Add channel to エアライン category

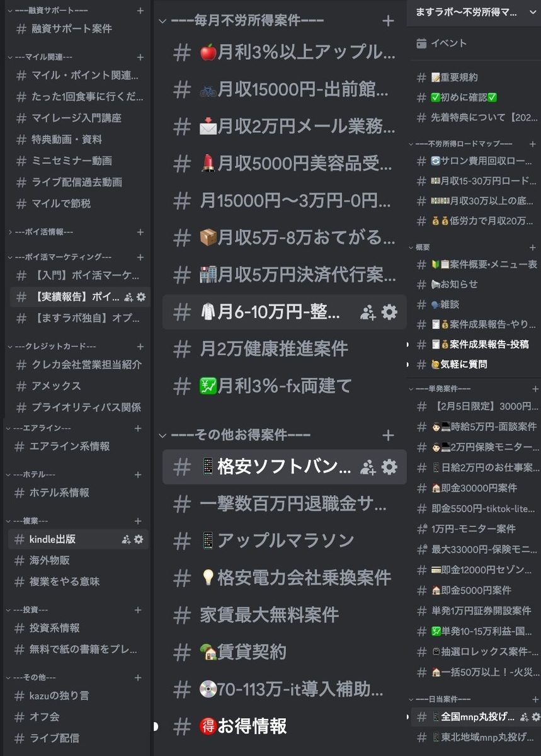(x=138, y=428)
